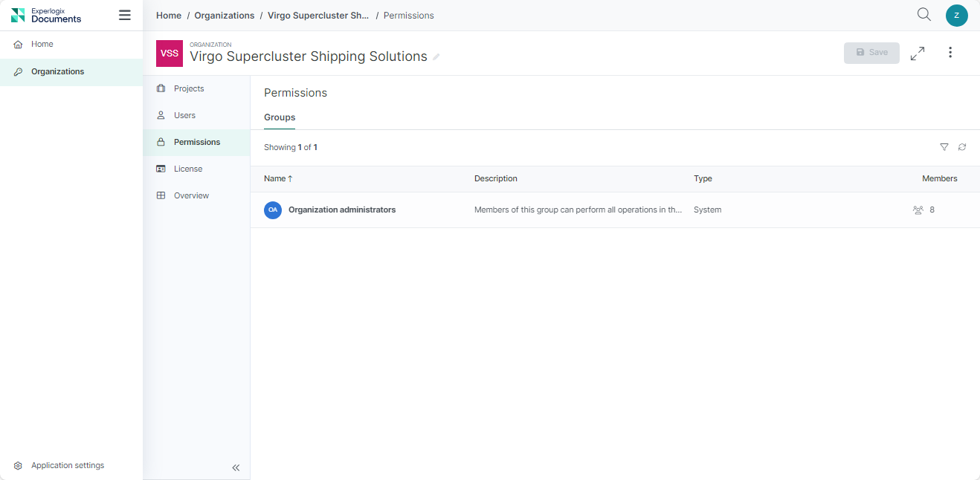Click the OA group avatar icon
The height and width of the screenshot is (480, 980).
[273, 210]
